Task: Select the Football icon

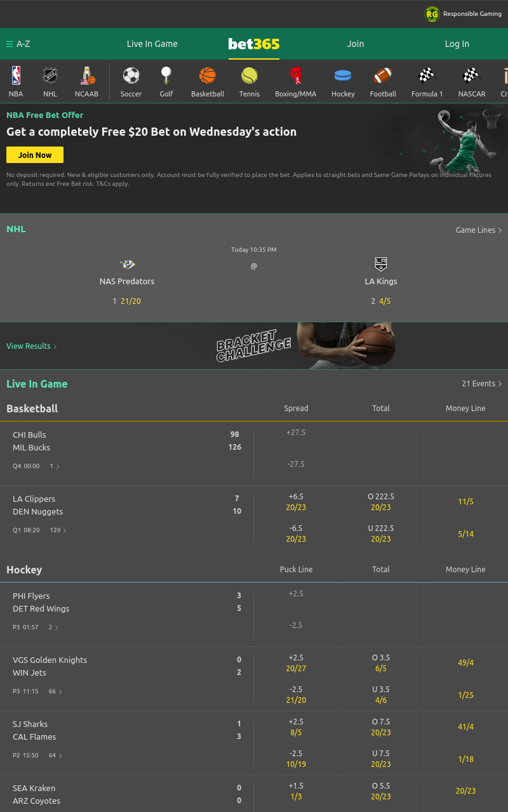Action: coord(383,75)
